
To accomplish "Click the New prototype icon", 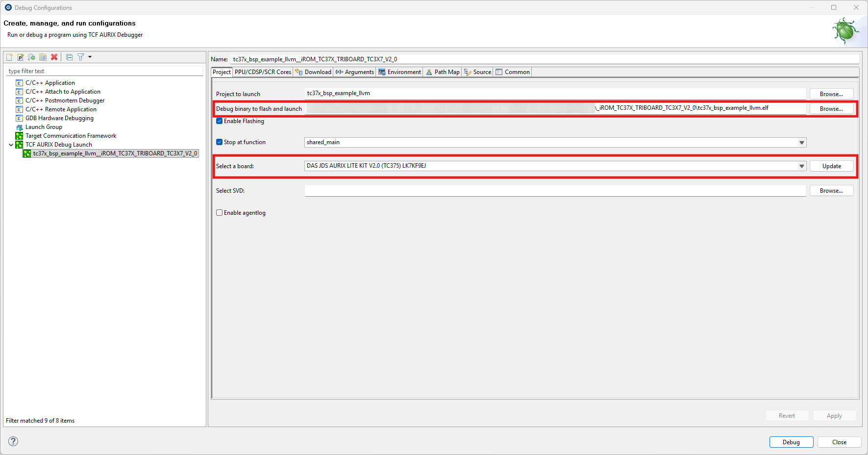I will [21, 57].
